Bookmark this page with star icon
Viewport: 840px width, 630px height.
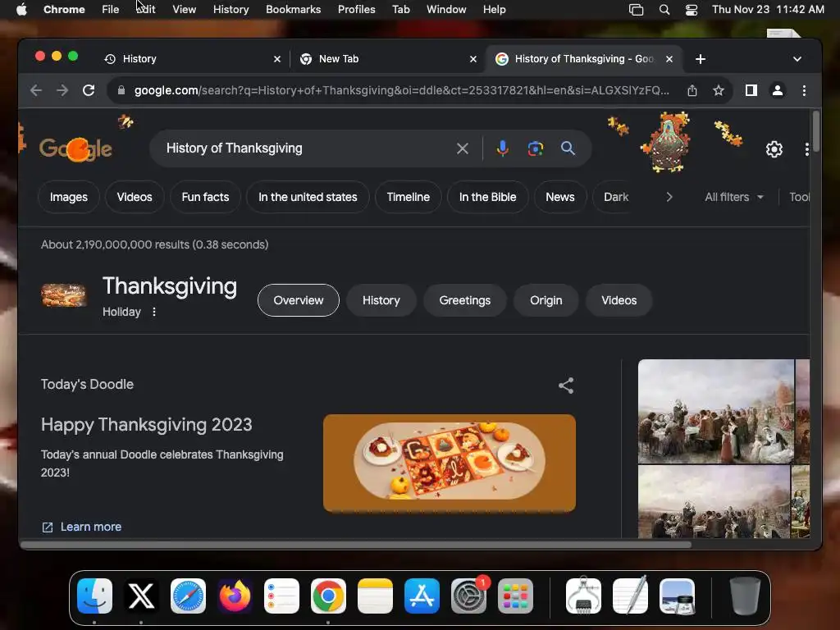[719, 90]
